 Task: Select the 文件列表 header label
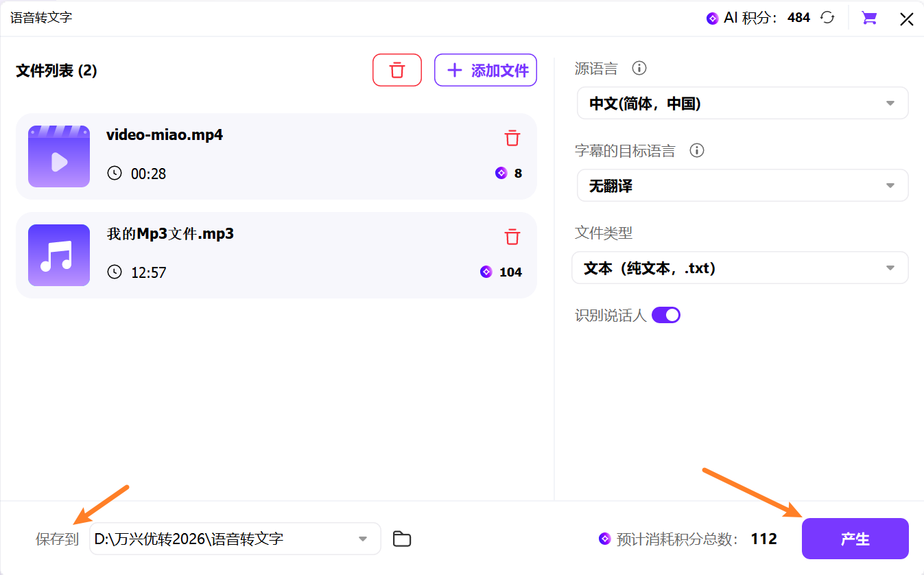coord(56,71)
